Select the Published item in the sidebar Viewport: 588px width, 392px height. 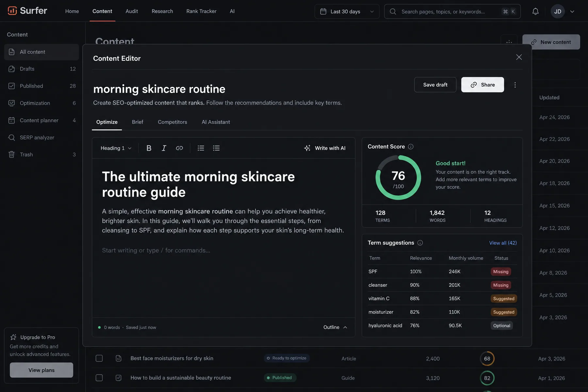click(41, 86)
